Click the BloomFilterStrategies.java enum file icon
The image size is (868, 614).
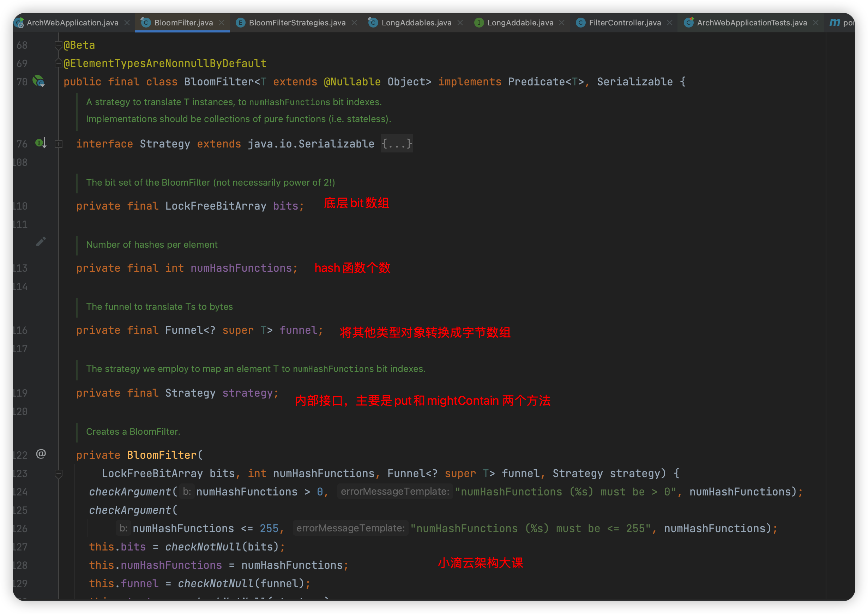click(x=240, y=23)
